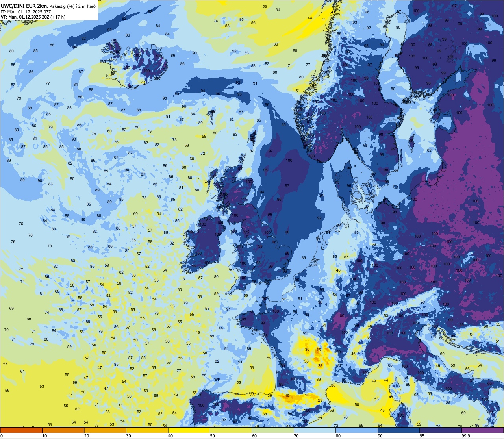Click the legend tick label 40
This screenshot has width=504, height=439.
coord(170,436)
